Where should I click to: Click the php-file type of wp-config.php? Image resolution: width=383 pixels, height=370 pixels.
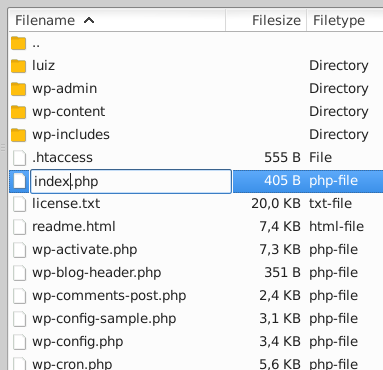click(x=333, y=342)
